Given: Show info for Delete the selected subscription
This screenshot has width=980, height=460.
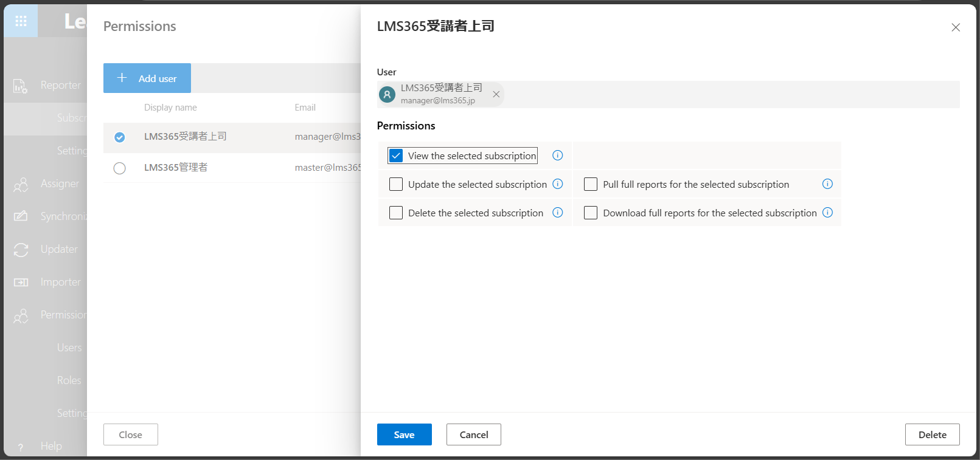Looking at the screenshot, I should click(x=557, y=213).
